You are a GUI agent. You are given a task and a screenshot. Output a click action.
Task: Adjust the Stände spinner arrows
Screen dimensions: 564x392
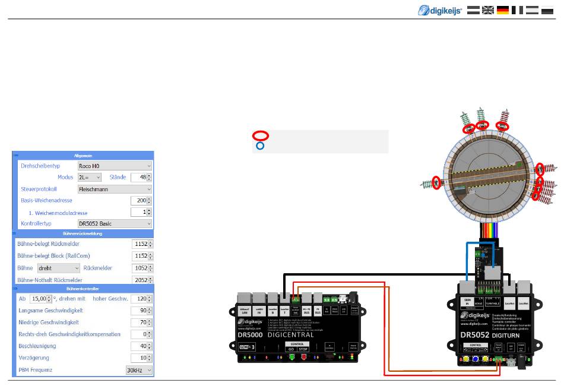tap(149, 177)
